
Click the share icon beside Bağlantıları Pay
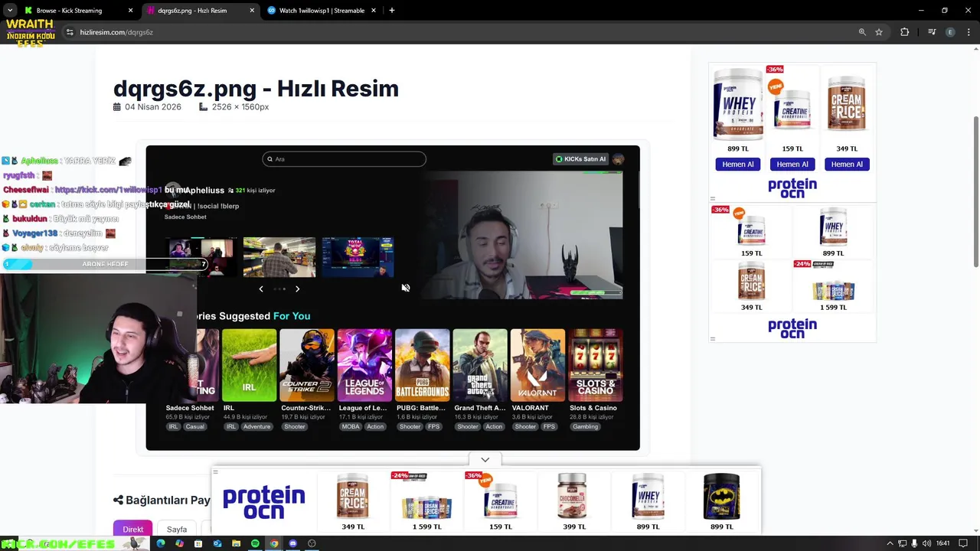tap(118, 500)
